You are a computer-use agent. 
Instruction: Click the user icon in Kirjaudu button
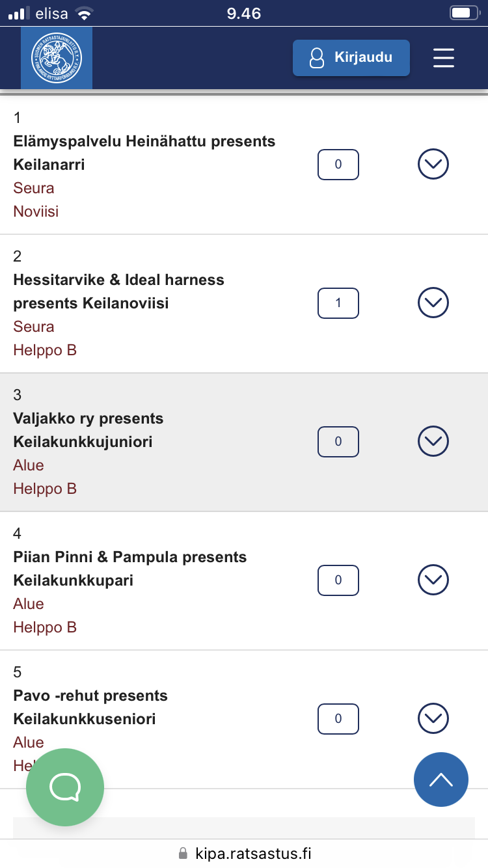tap(316, 58)
